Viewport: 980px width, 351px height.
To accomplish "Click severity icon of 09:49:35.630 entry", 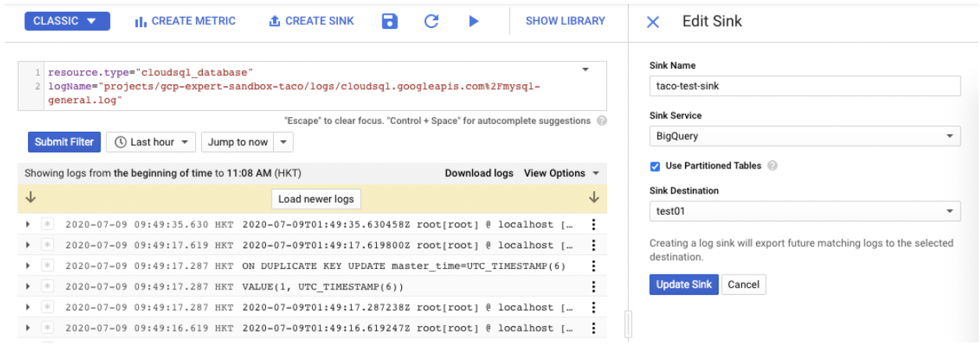I will pos(47,224).
